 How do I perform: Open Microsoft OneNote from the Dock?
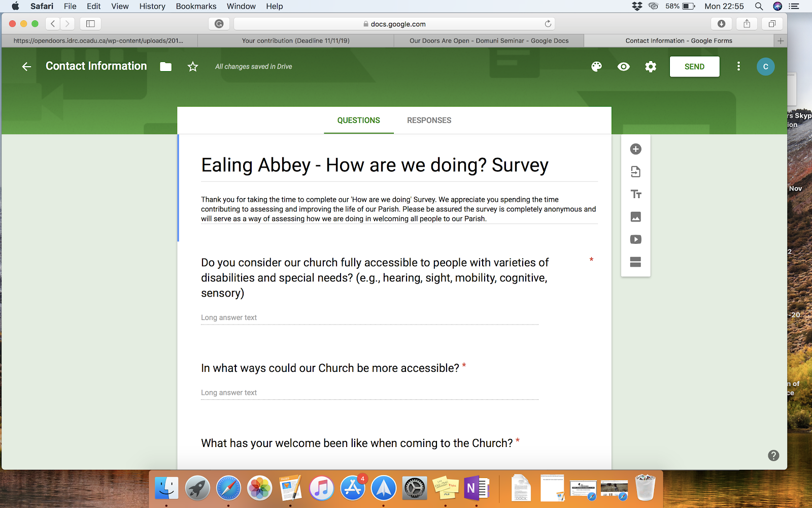click(477, 489)
